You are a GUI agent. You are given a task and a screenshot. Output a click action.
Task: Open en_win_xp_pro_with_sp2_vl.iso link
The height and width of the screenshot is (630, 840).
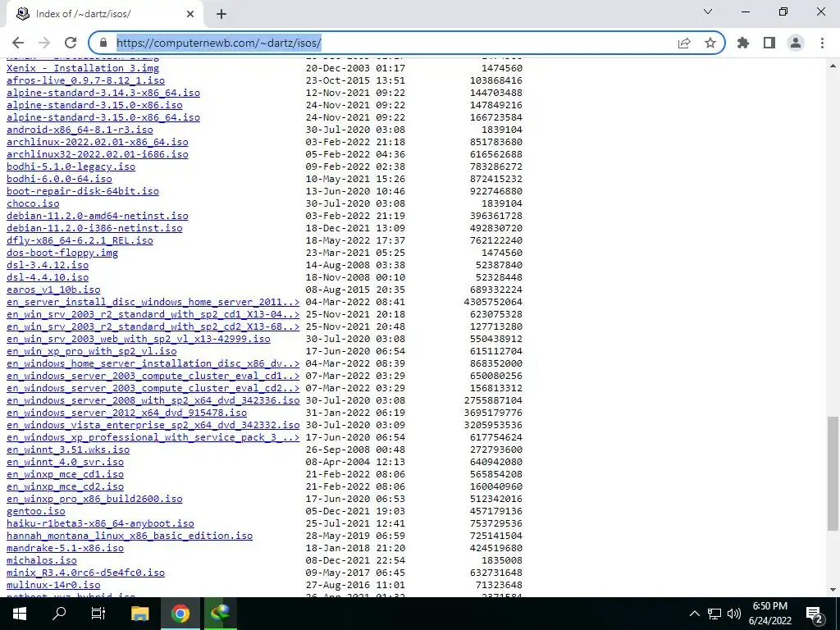92,351
